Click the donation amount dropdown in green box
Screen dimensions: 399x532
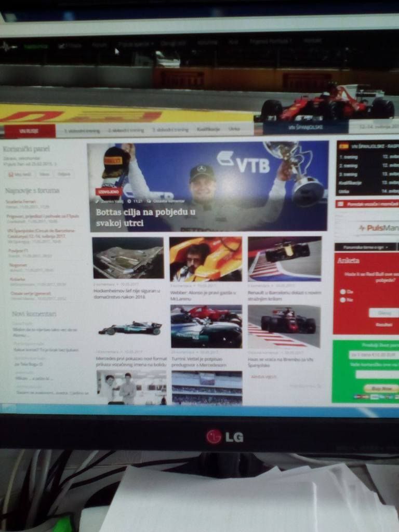pos(374,355)
